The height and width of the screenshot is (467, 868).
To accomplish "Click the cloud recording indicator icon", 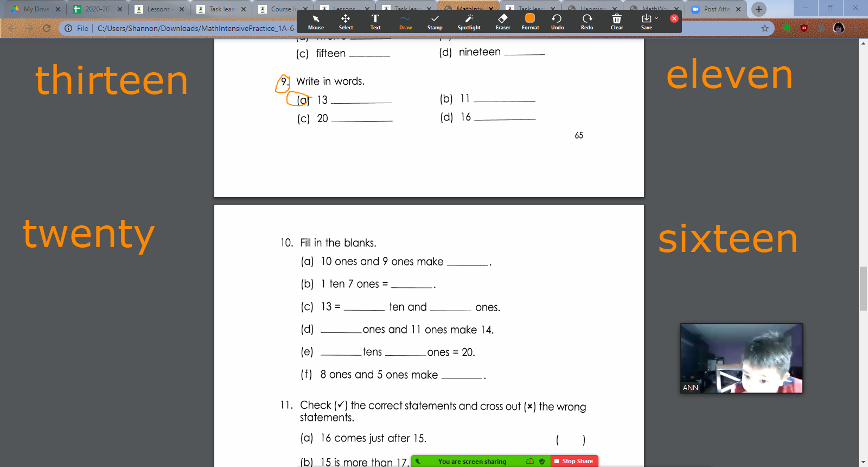I will tap(530, 462).
